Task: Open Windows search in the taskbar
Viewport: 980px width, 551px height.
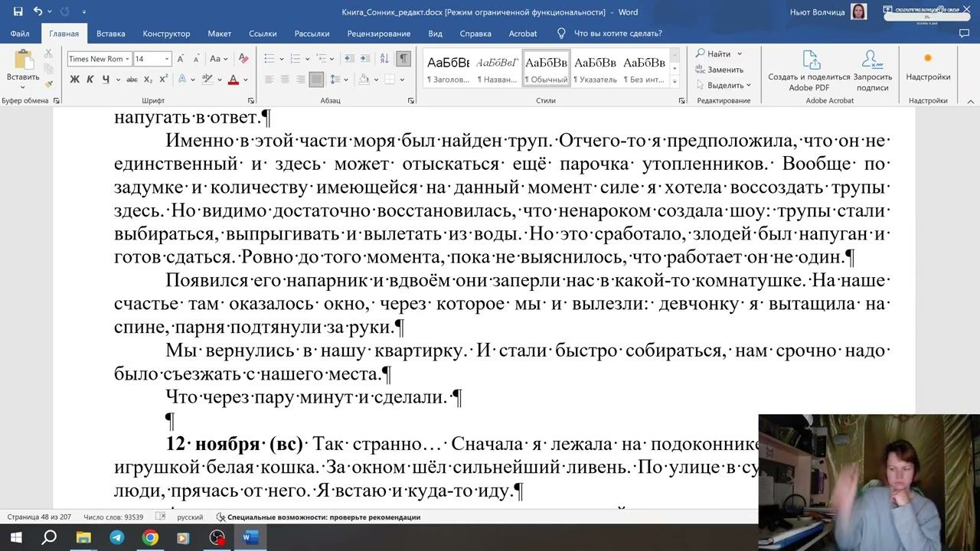Action: 49,537
